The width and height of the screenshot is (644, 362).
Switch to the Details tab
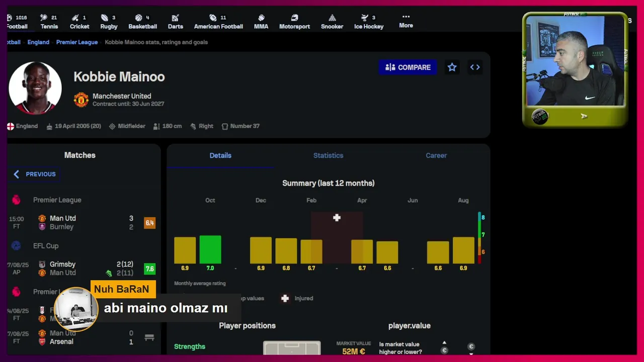point(220,155)
